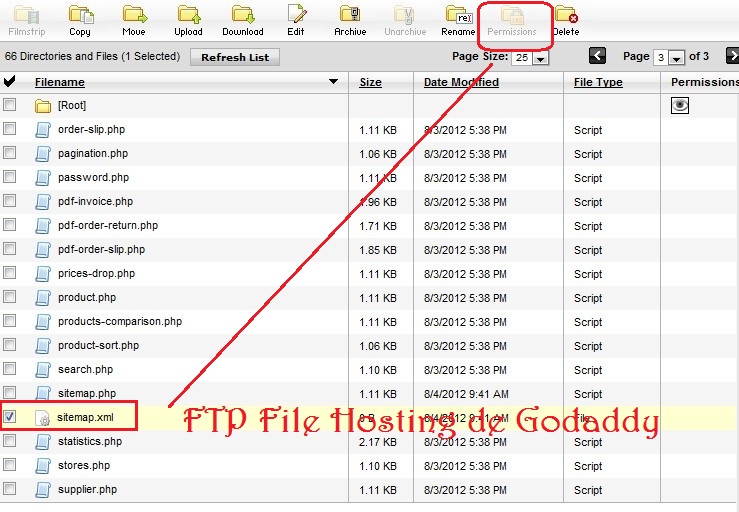Viewport: 739px width, 512px height.
Task: Click the Filename sort arrow
Action: pyautogui.click(x=333, y=82)
